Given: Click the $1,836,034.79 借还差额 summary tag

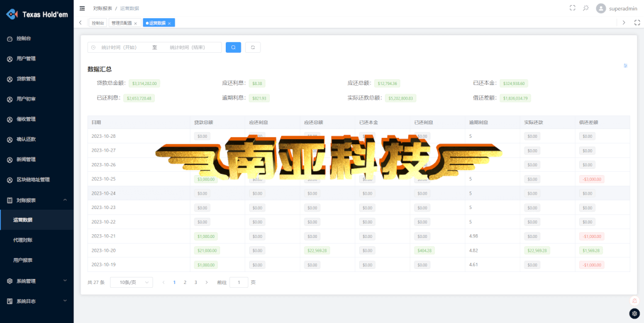Looking at the screenshot, I should click(516, 98).
